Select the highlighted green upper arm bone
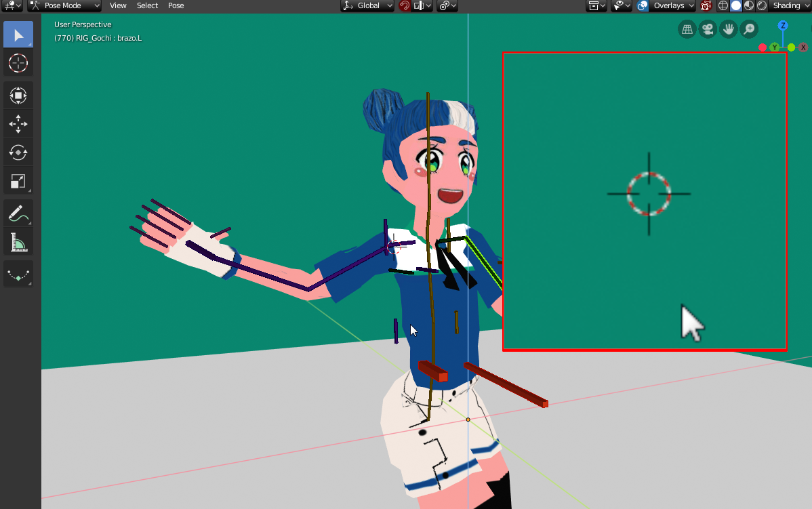 (x=483, y=262)
